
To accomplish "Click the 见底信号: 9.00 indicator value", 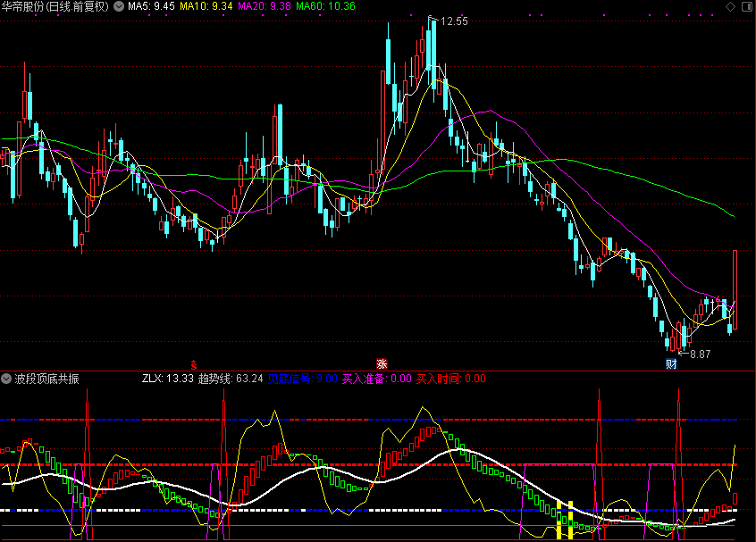I will click(x=302, y=379).
